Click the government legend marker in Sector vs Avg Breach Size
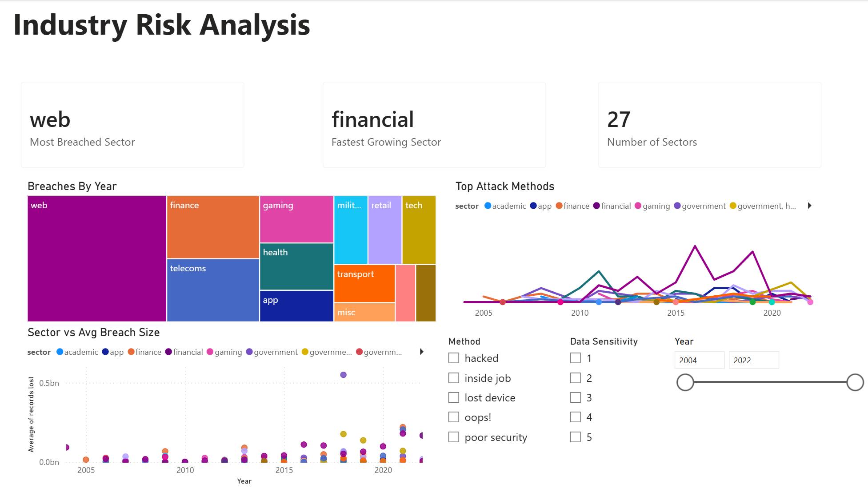Screen dimensions: 868x488 [x=249, y=352]
